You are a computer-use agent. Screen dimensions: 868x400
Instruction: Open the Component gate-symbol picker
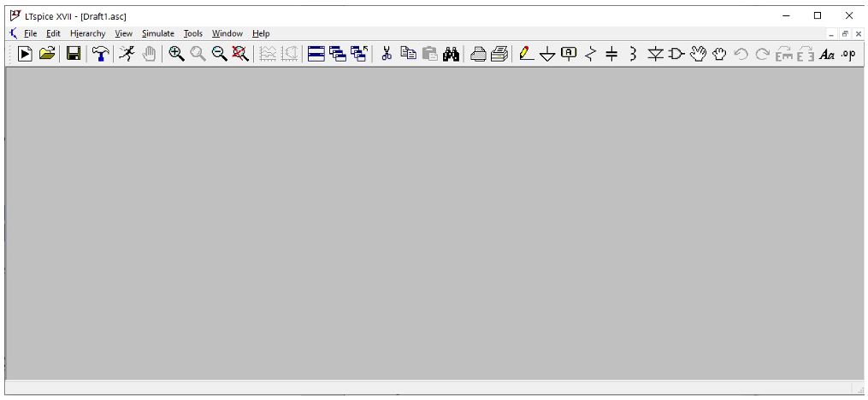click(x=676, y=54)
